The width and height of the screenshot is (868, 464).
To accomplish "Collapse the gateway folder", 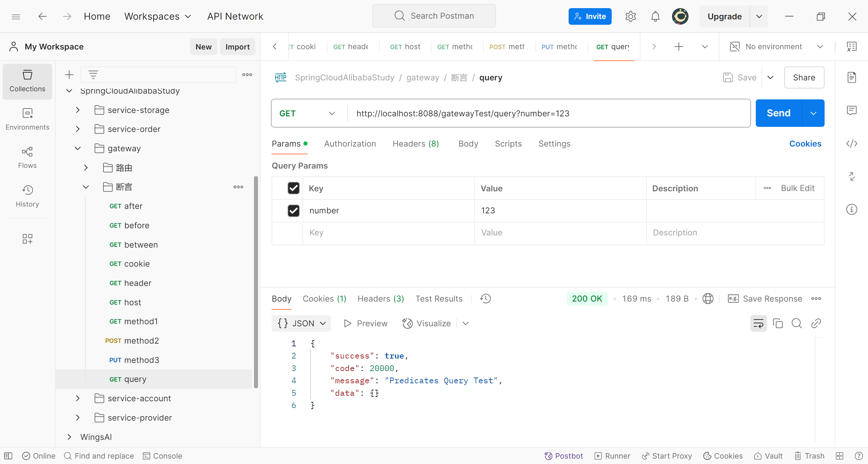I will pos(78,148).
